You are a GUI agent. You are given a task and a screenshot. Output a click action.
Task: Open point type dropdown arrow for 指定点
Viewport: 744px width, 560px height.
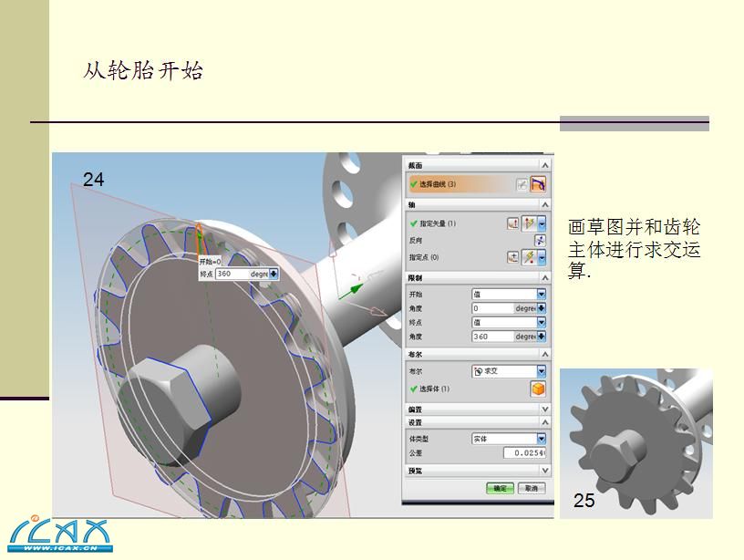(542, 257)
